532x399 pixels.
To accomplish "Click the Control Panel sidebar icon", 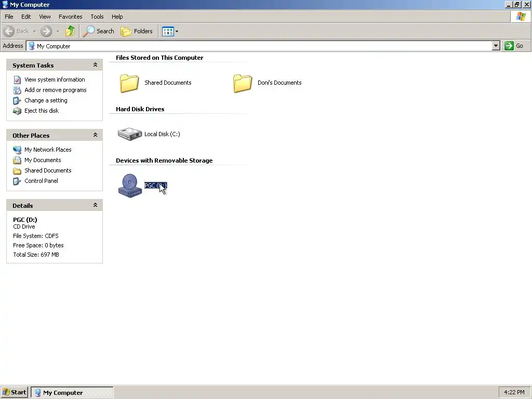I will coord(17,181).
